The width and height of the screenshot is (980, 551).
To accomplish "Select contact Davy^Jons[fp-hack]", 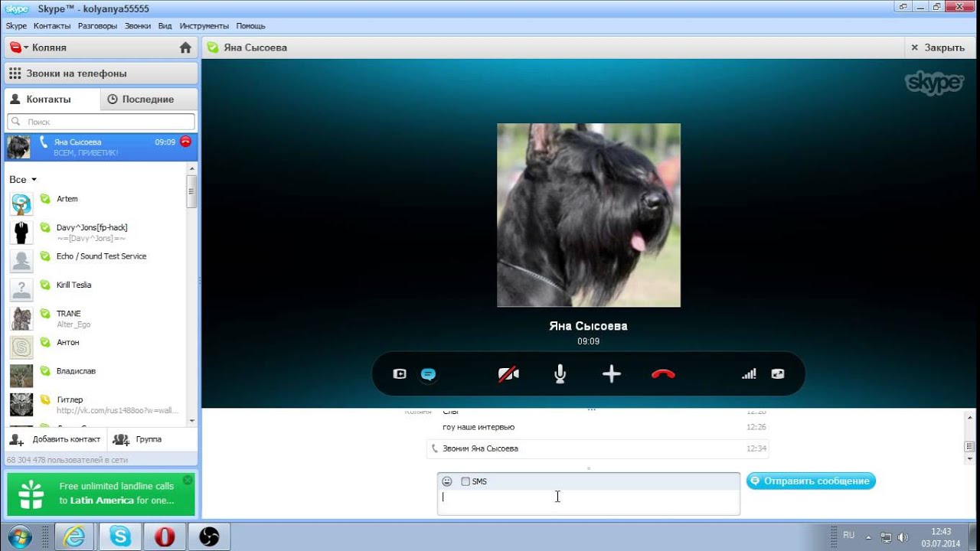I will (96, 232).
